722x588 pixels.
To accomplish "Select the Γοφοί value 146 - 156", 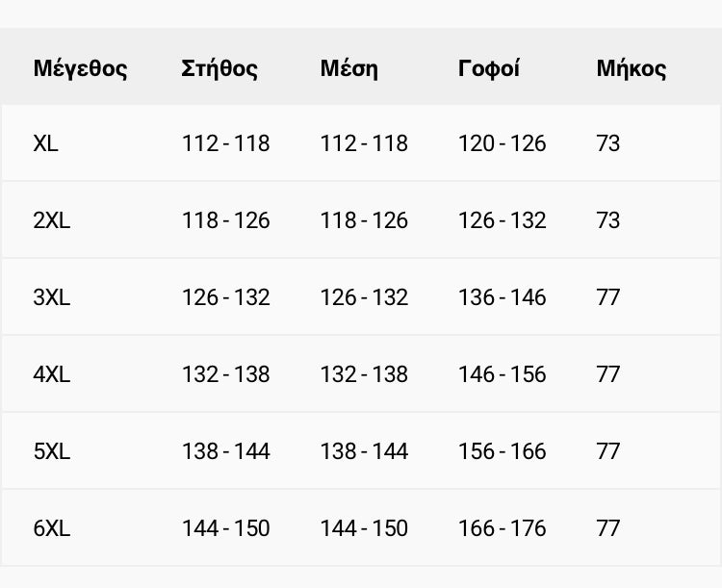I will 502,374.
